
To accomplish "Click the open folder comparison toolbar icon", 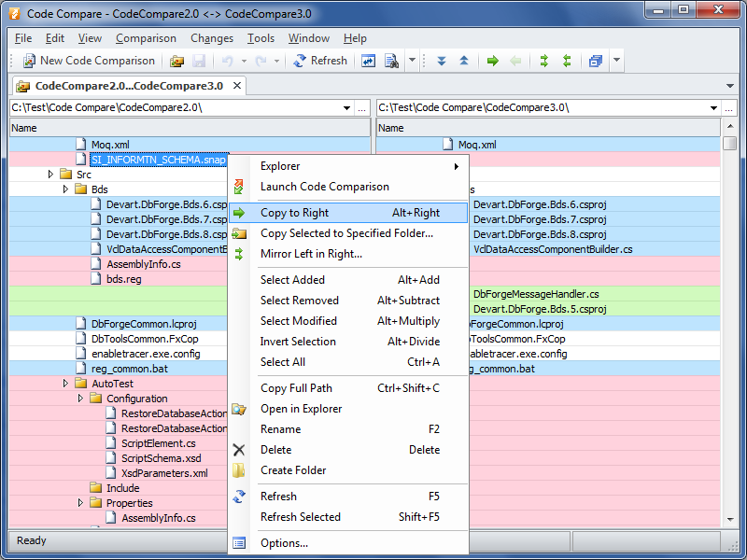I will coord(176,61).
